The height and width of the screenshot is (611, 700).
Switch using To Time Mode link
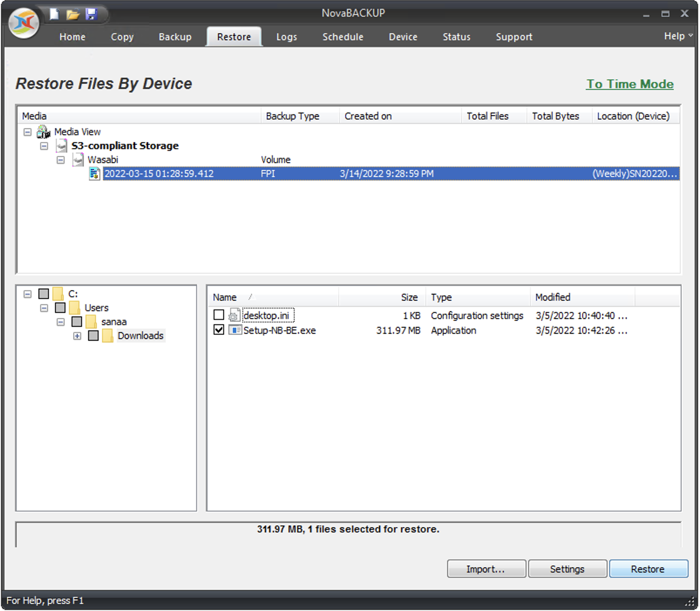[x=629, y=84]
